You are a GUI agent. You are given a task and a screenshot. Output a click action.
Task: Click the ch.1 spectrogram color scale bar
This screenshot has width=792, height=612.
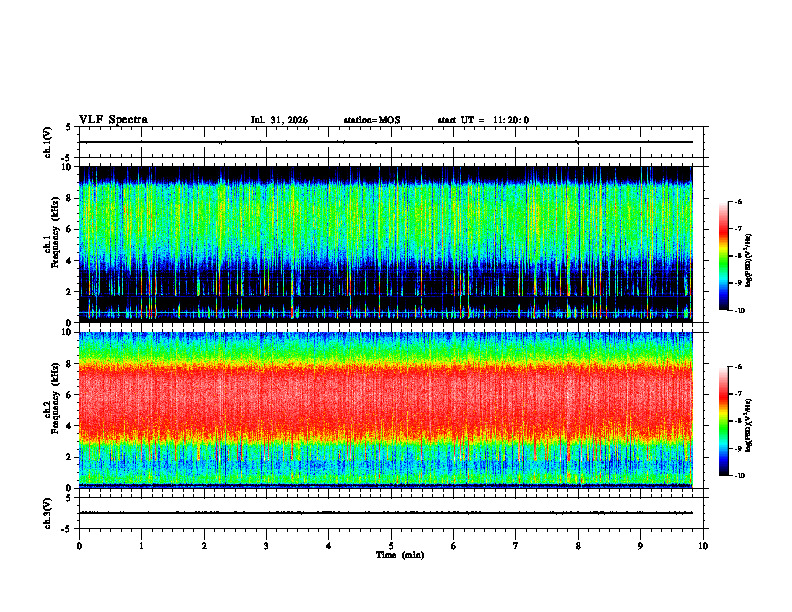(x=723, y=256)
